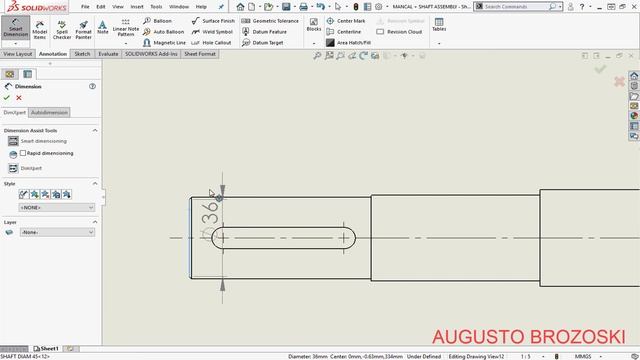Open the MMGS units dropdown
Image resolution: width=640 pixels, height=360 pixels.
[600, 356]
